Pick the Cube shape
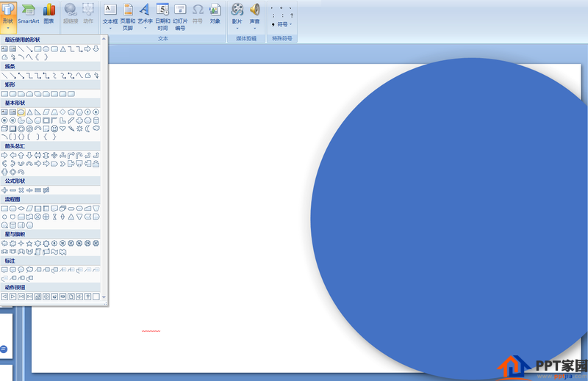 [x=4, y=128]
